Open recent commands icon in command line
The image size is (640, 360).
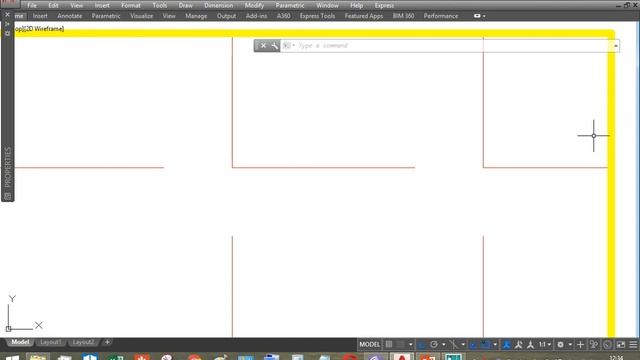tap(288, 46)
